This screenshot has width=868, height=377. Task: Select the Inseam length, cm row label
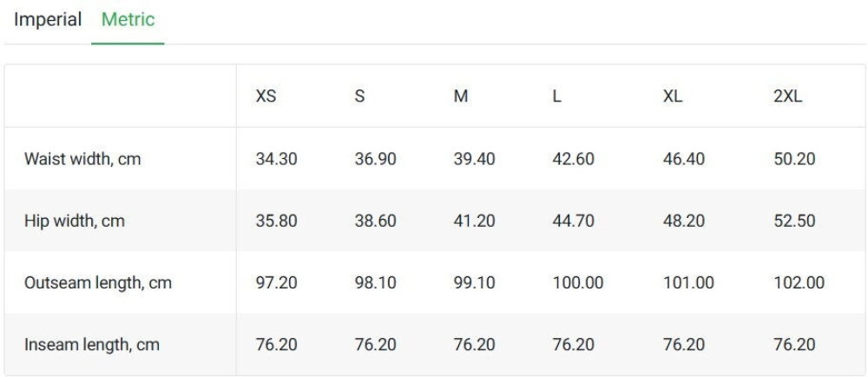(x=92, y=345)
